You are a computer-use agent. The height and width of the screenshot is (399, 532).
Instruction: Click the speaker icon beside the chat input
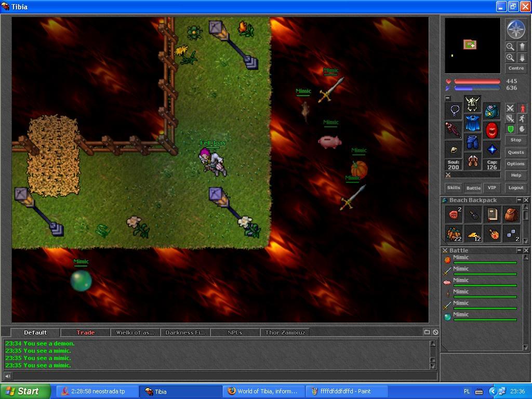[x=7, y=376]
